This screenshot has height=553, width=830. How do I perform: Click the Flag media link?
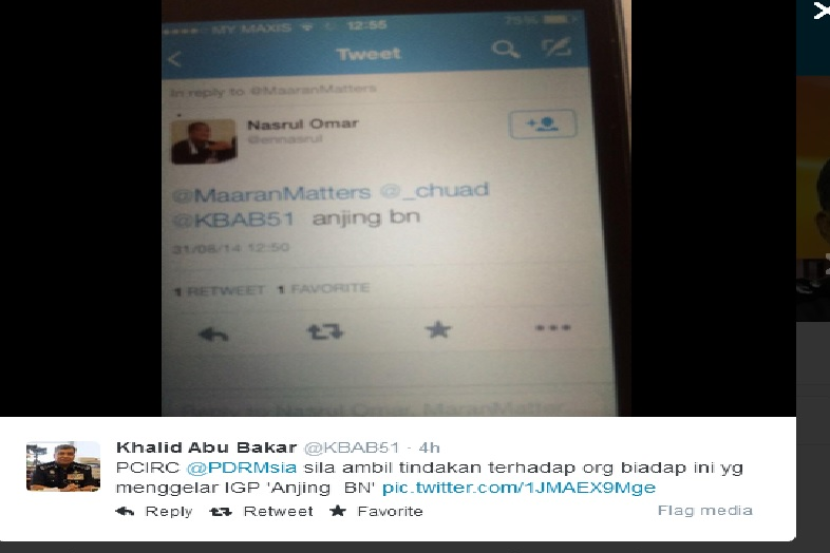point(705,510)
